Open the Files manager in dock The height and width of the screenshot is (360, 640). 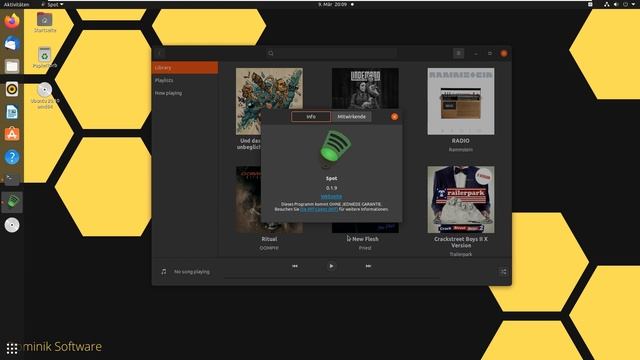12,66
